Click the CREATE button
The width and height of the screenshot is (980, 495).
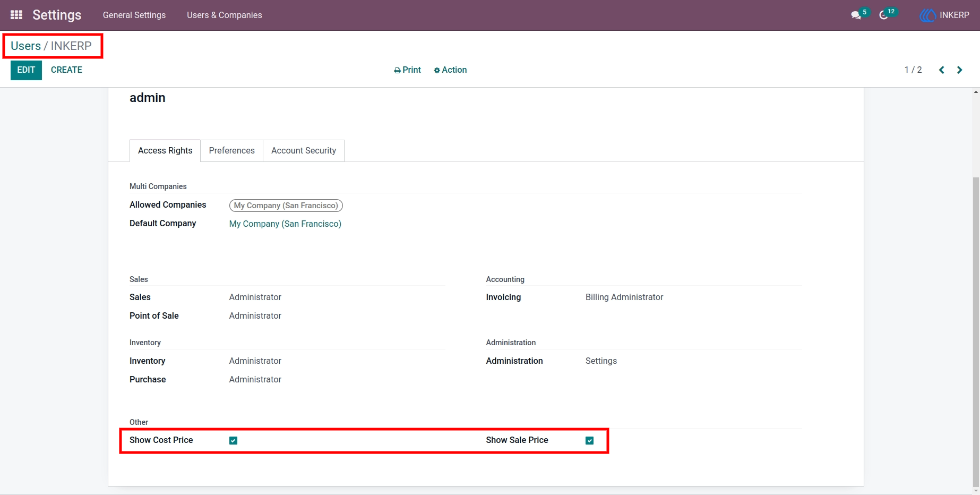click(x=66, y=70)
